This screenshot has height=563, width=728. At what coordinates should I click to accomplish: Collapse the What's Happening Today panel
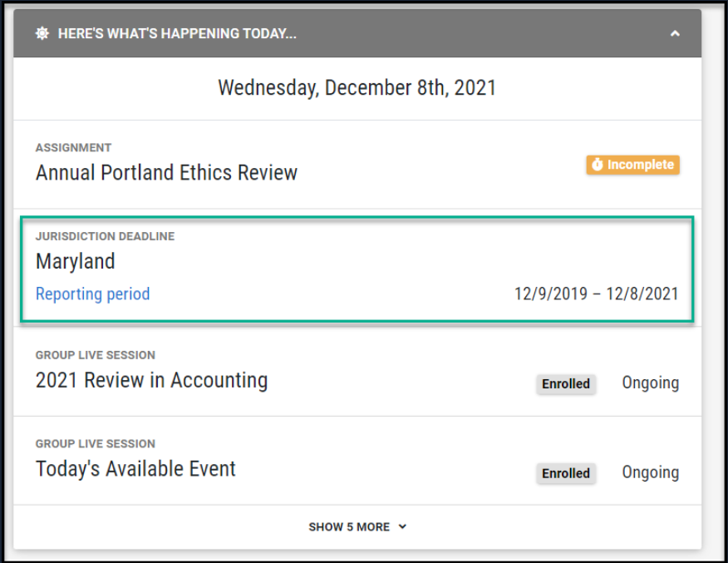tap(675, 34)
